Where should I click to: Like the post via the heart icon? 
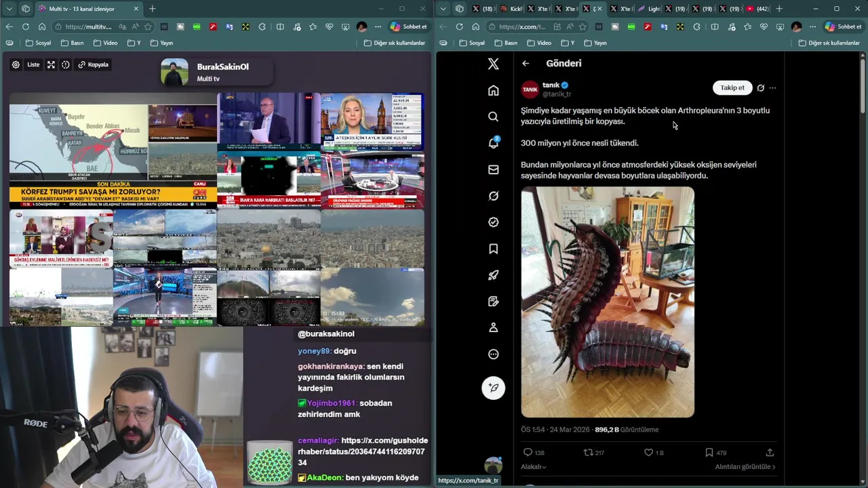[x=648, y=452]
